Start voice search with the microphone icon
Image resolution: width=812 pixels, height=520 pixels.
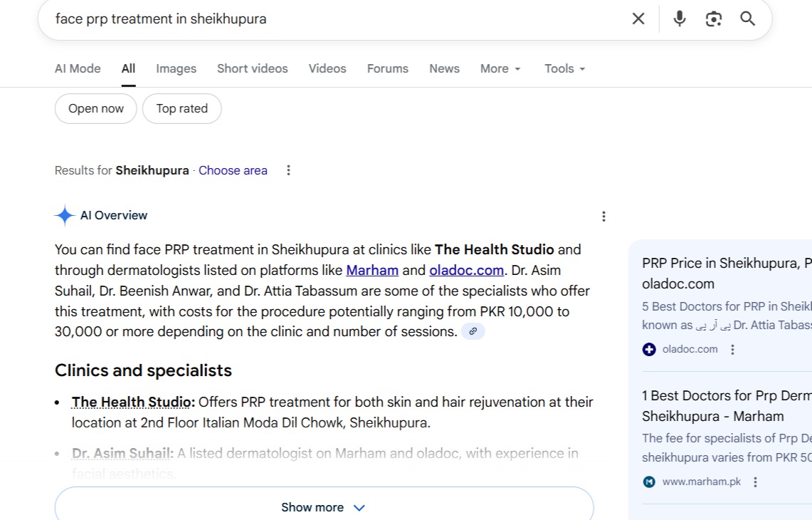tap(680, 19)
